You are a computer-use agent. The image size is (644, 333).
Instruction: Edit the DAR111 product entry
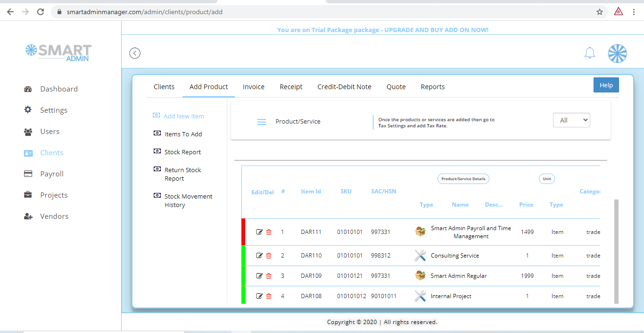point(259,232)
